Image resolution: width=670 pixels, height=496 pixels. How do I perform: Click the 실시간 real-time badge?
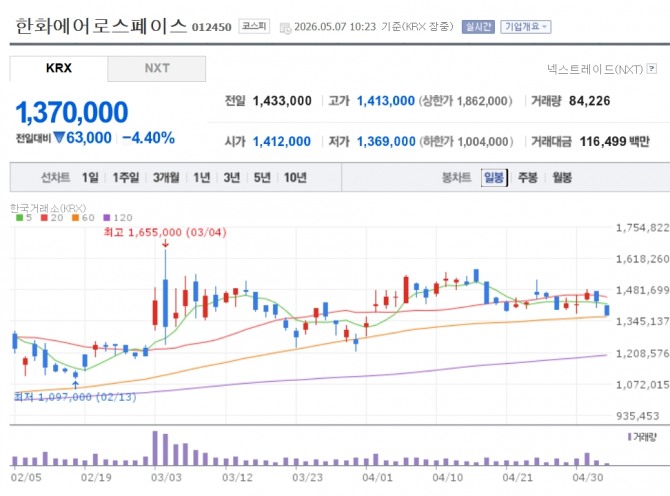(x=478, y=27)
